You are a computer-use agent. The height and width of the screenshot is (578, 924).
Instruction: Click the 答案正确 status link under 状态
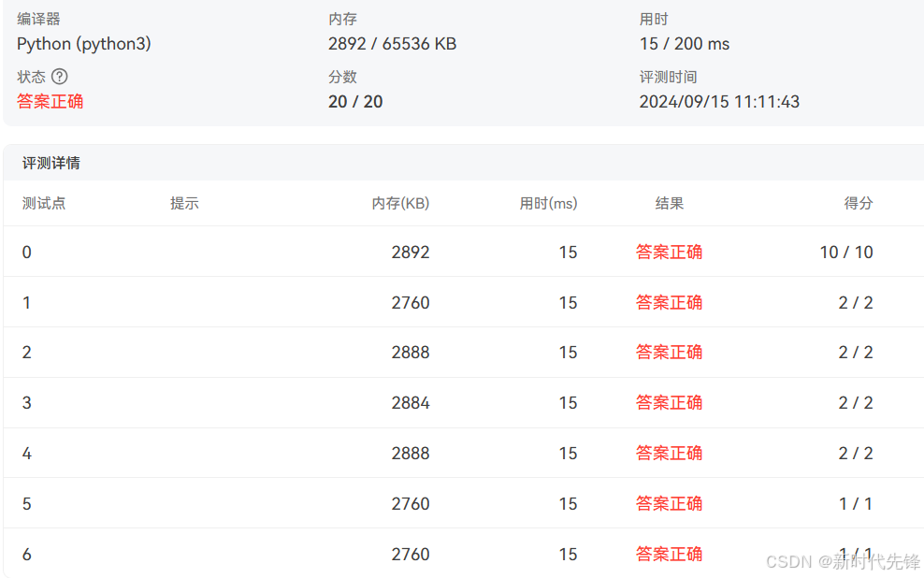[x=50, y=101]
